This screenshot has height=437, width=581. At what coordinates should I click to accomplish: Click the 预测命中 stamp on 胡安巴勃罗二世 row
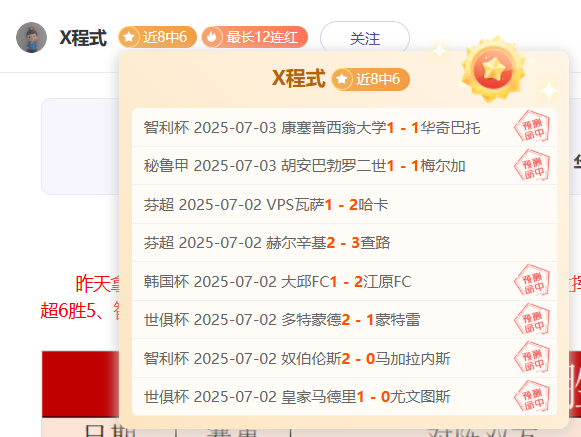pos(532,166)
